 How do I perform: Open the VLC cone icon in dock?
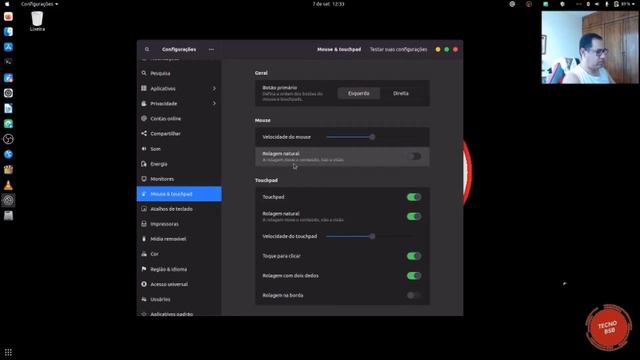click(8, 185)
